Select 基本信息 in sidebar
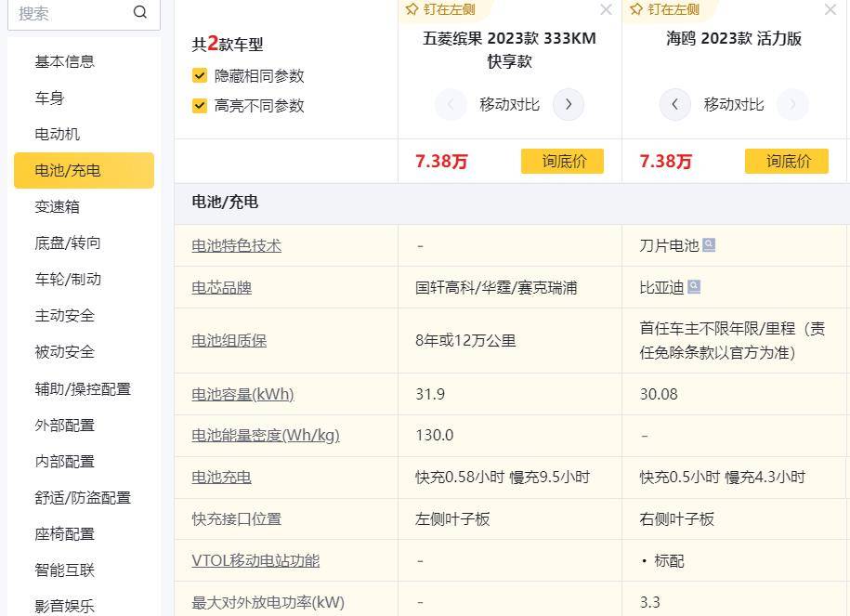Viewport: 850px width, 616px height. point(64,62)
